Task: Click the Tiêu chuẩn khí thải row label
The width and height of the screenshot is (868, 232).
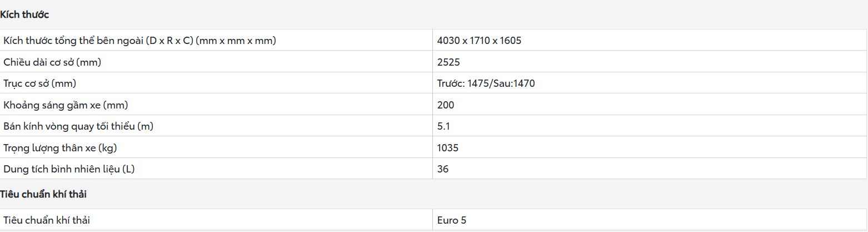Action: 47,220
